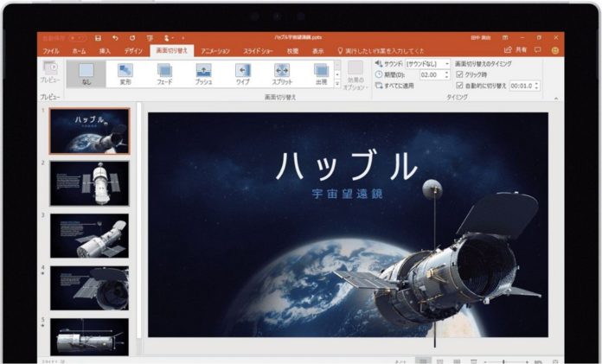Click the tell-me search box with lightbulb

click(x=381, y=51)
